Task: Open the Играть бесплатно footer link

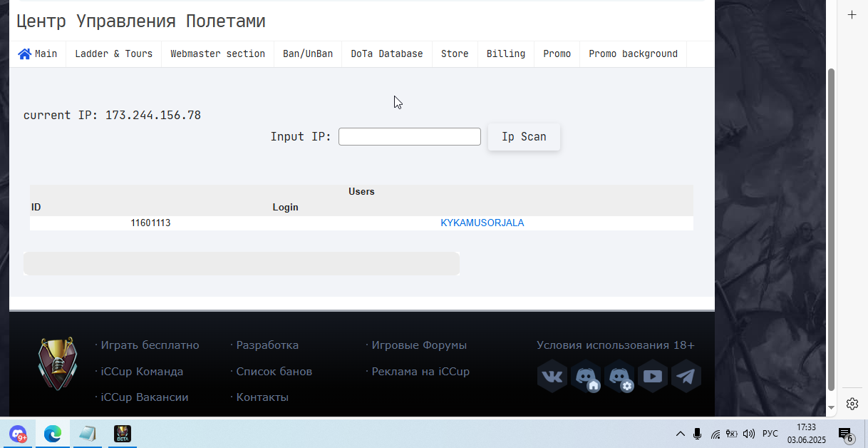Action: (x=150, y=345)
